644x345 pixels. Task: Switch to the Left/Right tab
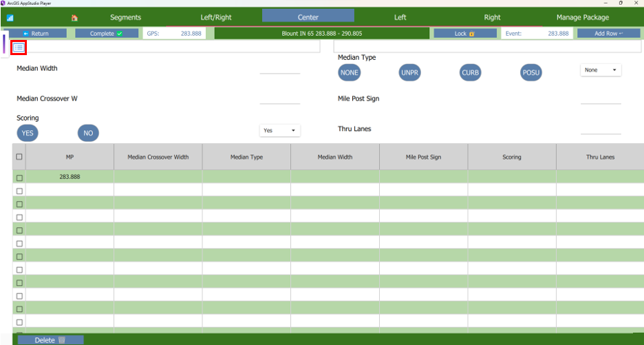click(x=216, y=17)
